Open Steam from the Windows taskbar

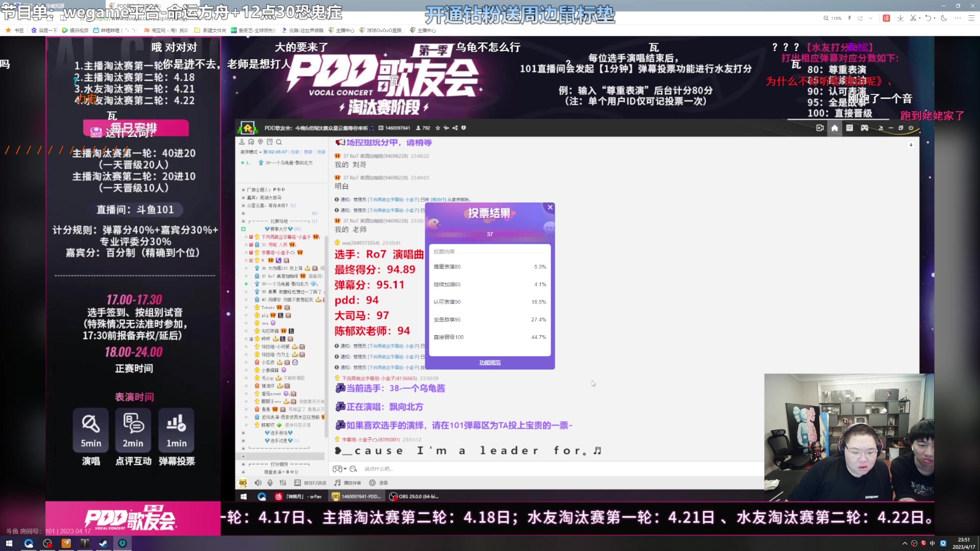click(103, 543)
